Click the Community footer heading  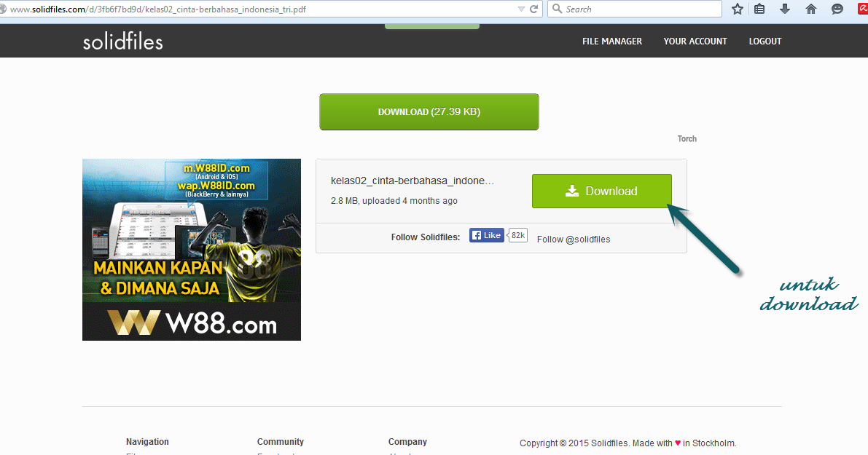(x=280, y=442)
